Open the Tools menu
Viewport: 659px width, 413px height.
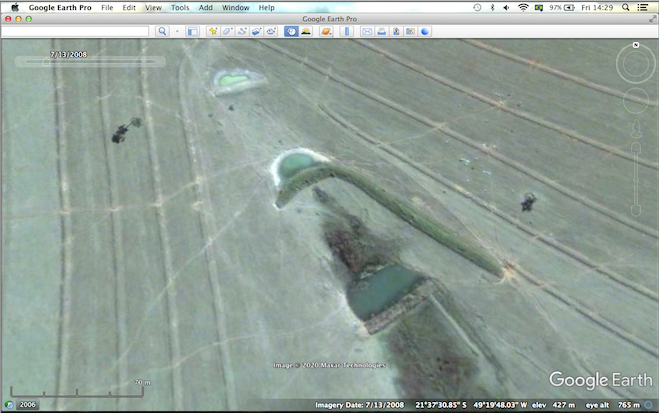(180, 7)
